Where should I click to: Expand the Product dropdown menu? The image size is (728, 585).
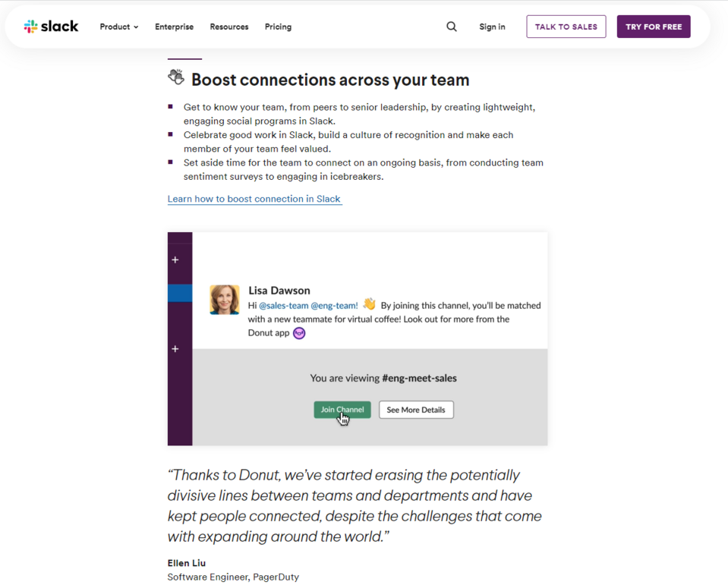[x=119, y=27]
